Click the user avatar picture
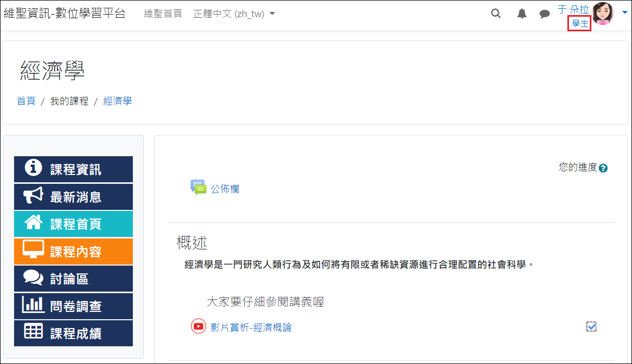Viewport: 632px width, 364px height. click(x=603, y=14)
